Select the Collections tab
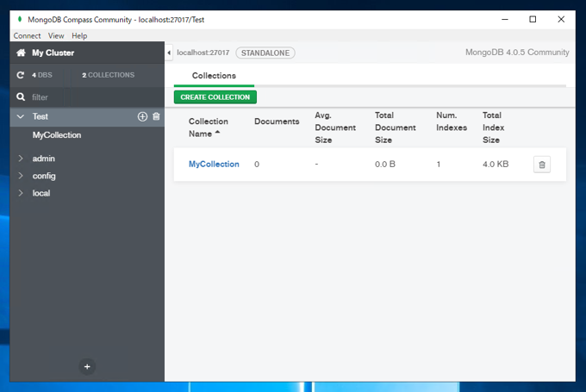Screen dimensions: 586x392 [214, 76]
